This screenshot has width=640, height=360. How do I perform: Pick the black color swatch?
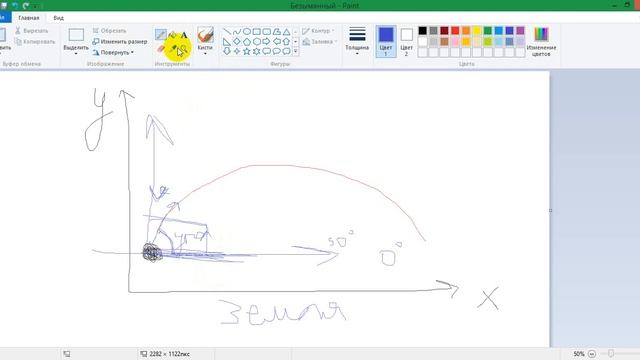422,31
